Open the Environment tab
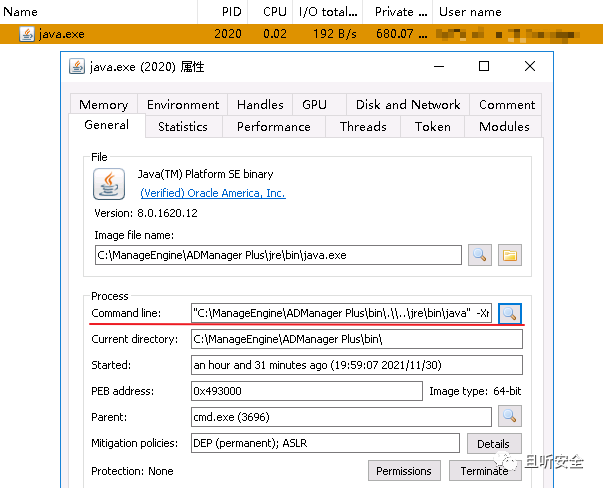Image resolution: width=603 pixels, height=488 pixels. (183, 105)
